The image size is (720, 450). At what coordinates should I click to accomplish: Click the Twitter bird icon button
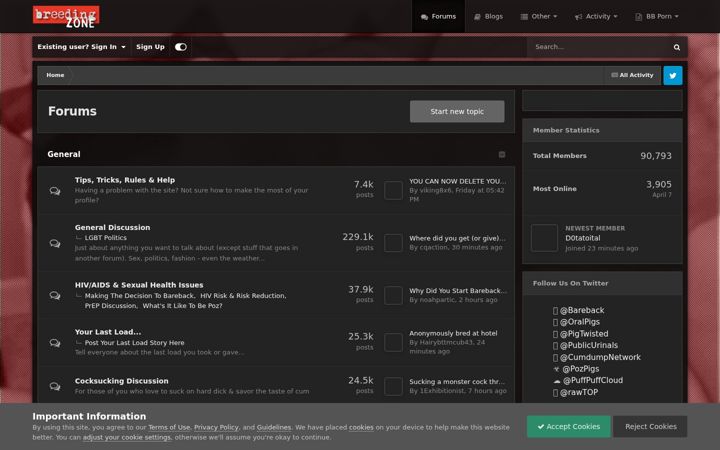[672, 75]
